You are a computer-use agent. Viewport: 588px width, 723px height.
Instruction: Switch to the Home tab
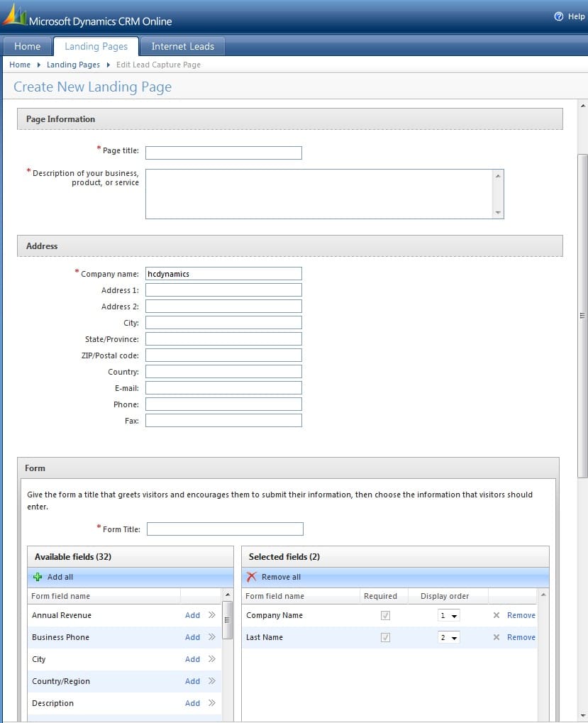point(27,47)
